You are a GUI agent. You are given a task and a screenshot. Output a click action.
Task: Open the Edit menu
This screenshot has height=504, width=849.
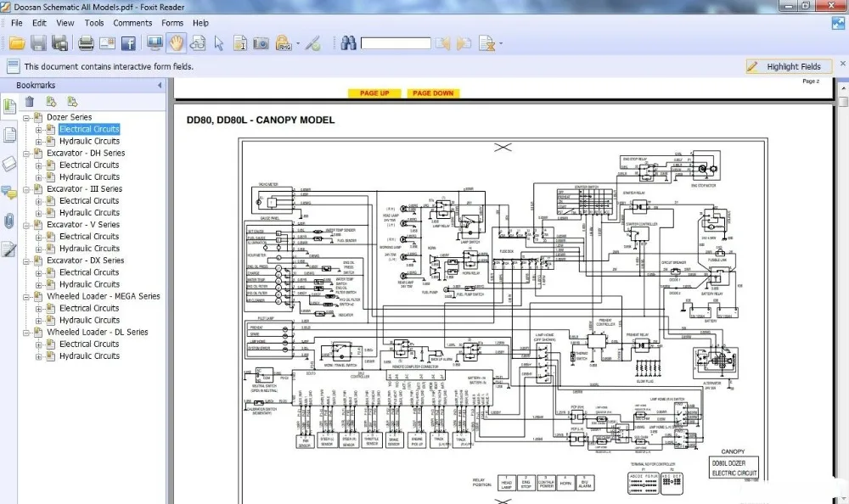pos(39,23)
